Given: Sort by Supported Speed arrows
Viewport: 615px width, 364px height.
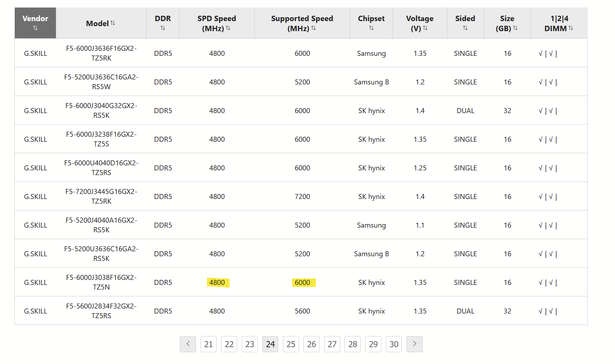Looking at the screenshot, I should [314, 28].
